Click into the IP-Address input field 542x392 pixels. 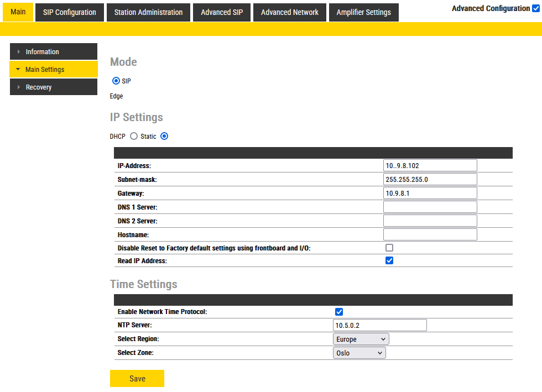click(x=430, y=165)
